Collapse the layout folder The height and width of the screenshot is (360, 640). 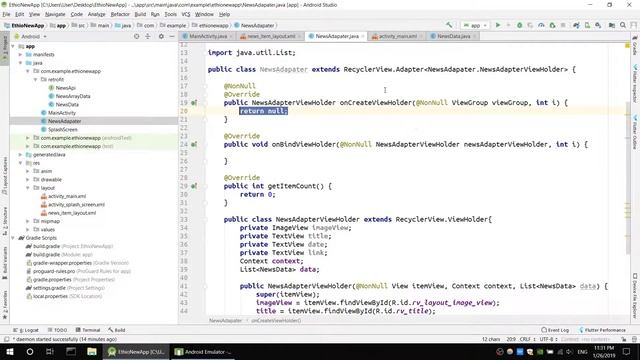tap(28, 188)
